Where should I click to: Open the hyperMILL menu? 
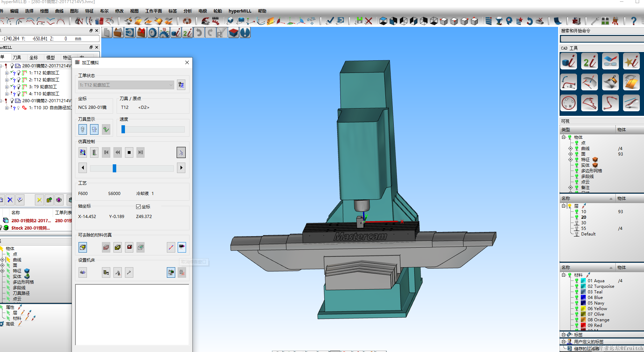coord(240,11)
